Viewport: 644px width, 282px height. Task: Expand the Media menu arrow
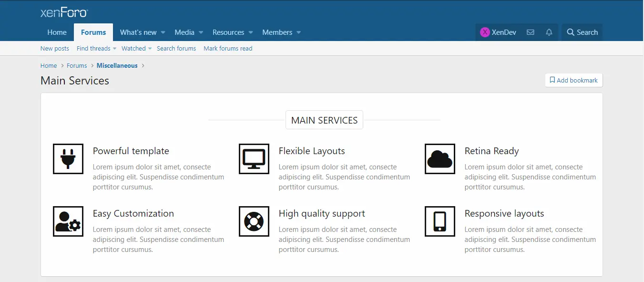point(201,32)
